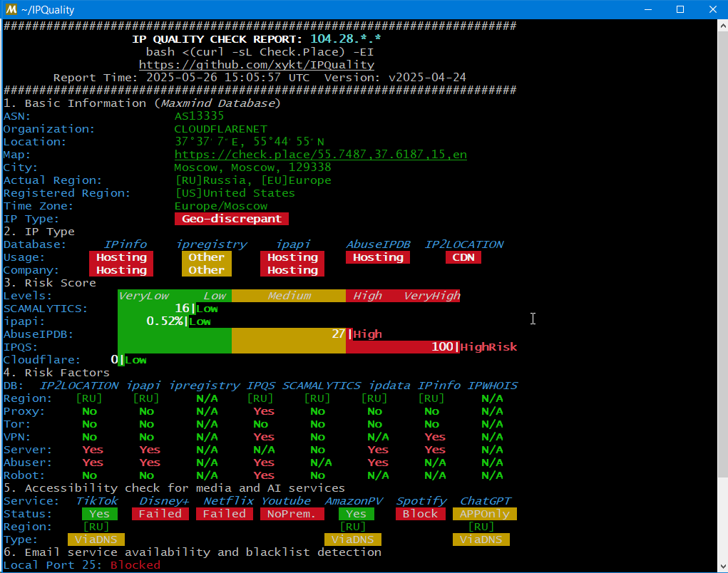Click the Europe/Moscow time zone value
This screenshot has width=728, height=573.
(221, 206)
